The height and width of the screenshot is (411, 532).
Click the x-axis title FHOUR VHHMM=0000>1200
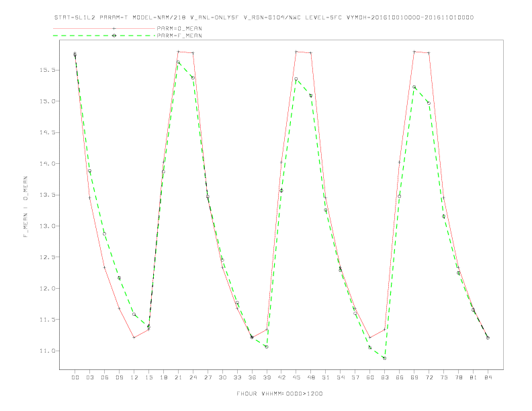279,394
